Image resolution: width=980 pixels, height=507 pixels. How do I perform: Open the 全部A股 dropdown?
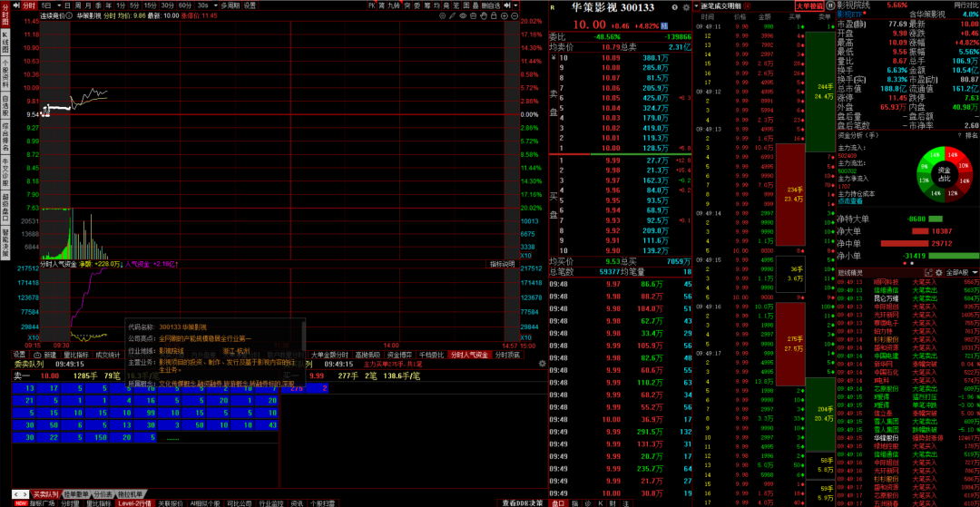click(961, 273)
